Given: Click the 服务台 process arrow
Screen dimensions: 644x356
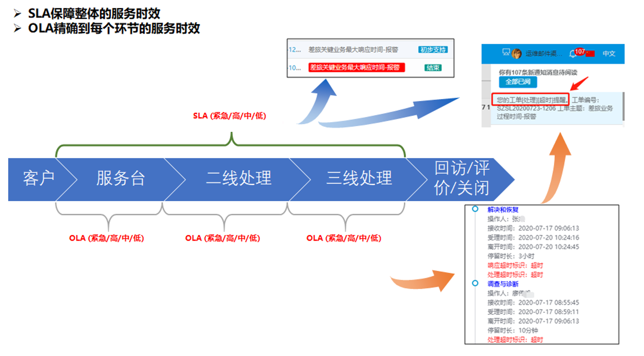Looking at the screenshot, I should pos(121,179).
